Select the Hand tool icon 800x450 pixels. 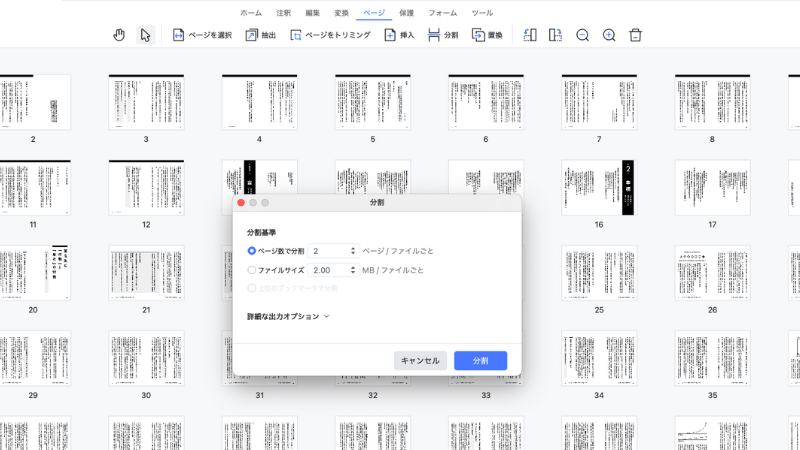119,35
